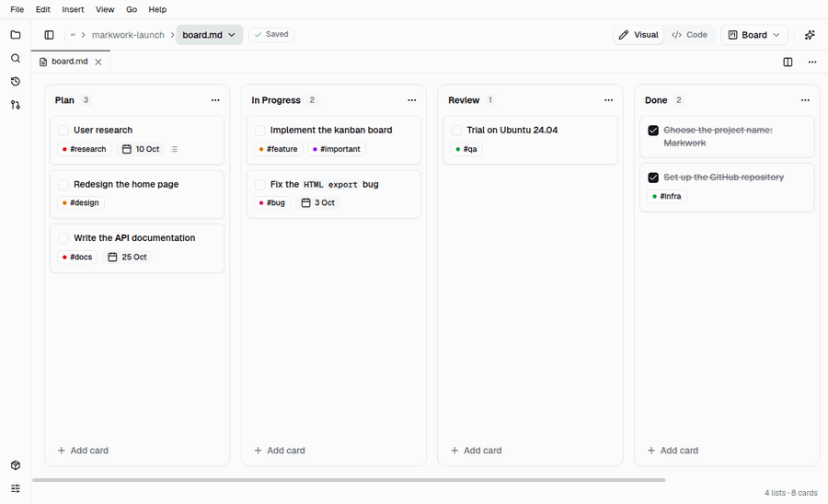
Task: Click the green #infra tag
Action: [667, 196]
